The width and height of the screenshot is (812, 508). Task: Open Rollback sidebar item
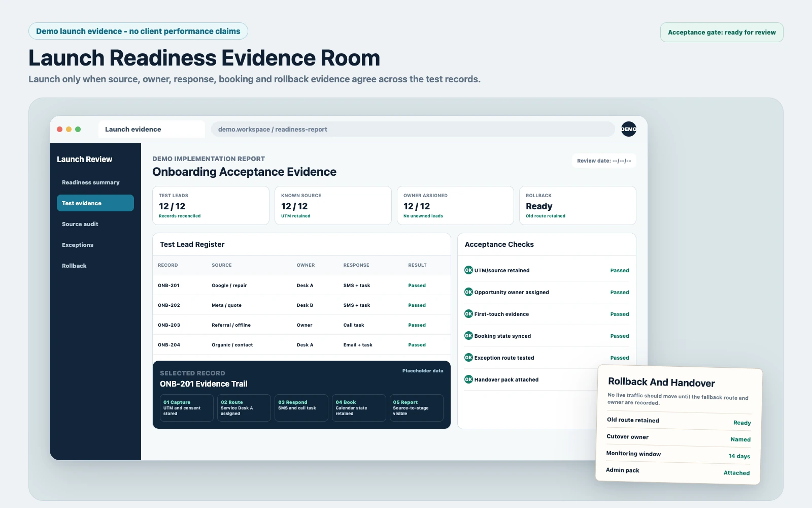tap(95, 266)
